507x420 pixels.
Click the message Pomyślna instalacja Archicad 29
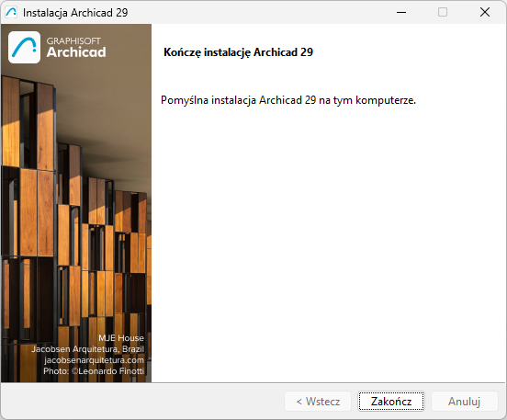pos(288,100)
